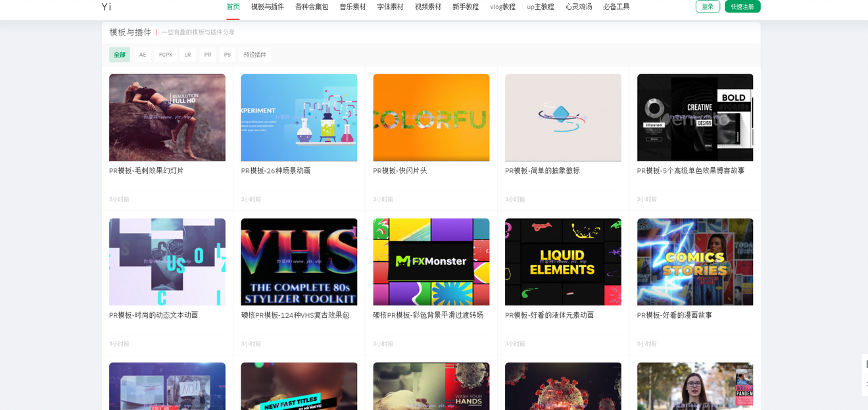Click the green 快速注册 button
This screenshot has height=410, width=868.
tap(742, 7)
